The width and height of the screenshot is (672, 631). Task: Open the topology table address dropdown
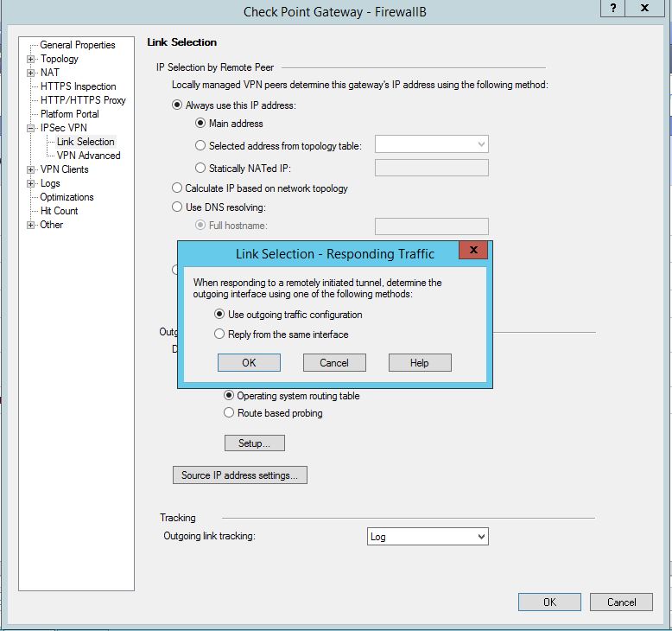click(481, 144)
